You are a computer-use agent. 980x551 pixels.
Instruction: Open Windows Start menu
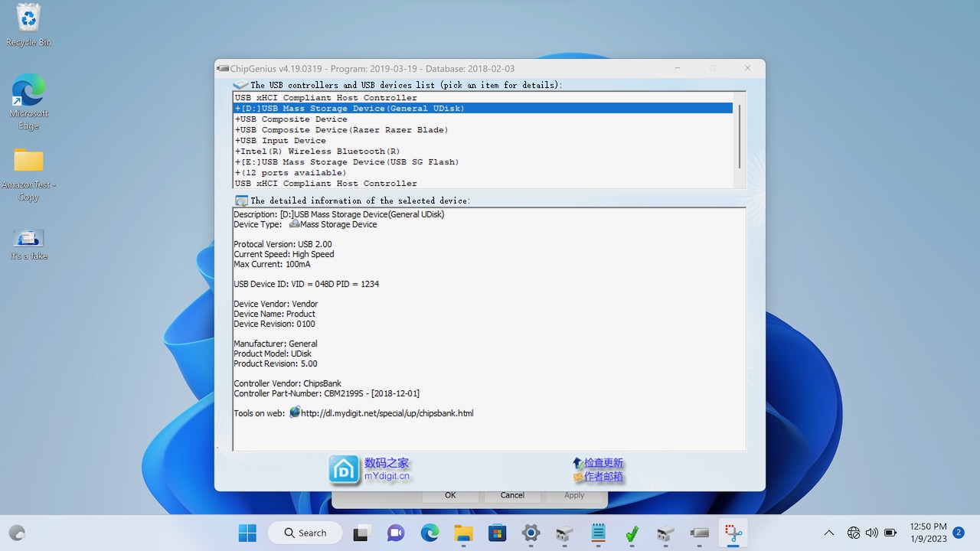pyautogui.click(x=247, y=533)
